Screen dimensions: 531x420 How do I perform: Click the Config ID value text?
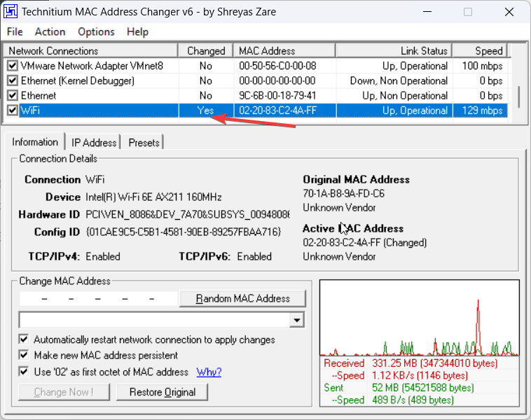click(x=184, y=232)
